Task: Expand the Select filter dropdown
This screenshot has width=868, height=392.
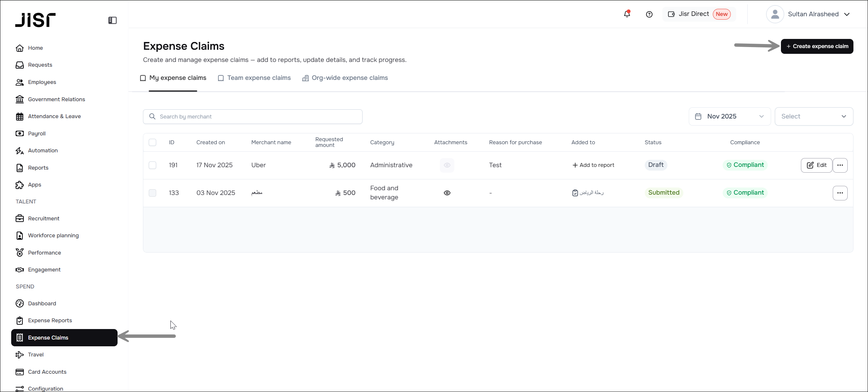Action: pos(813,116)
